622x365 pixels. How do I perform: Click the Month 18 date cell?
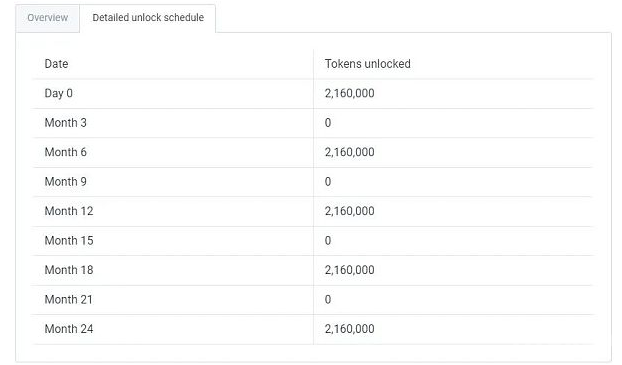(x=69, y=270)
